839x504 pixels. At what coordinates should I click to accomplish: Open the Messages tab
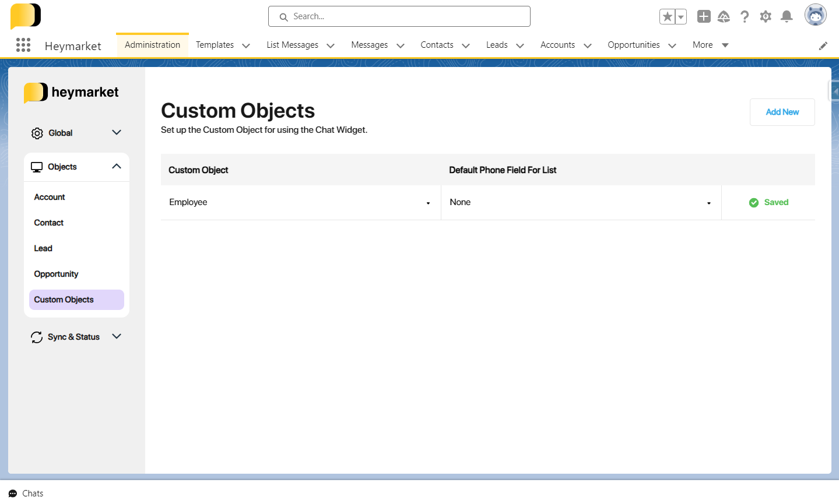point(369,45)
